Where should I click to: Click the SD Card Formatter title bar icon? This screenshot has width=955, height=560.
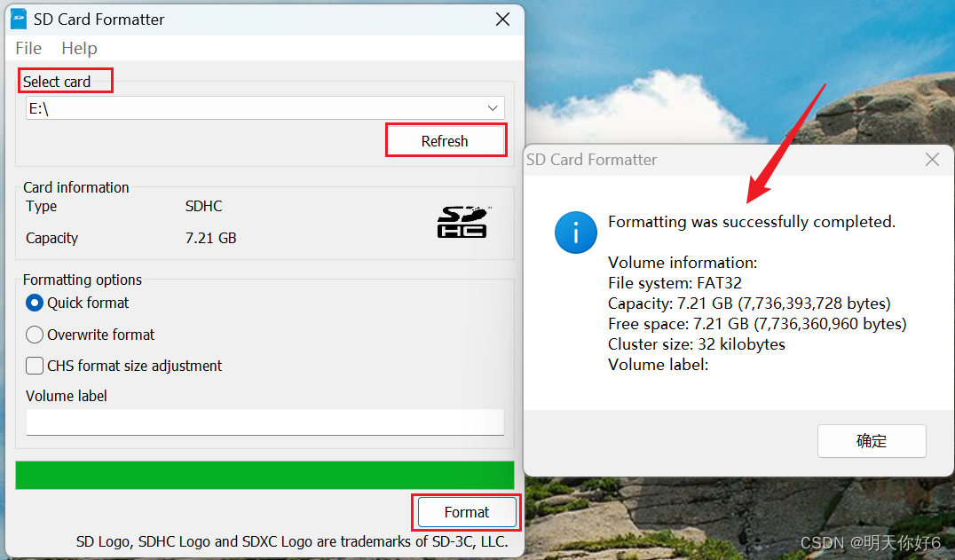click(18, 18)
